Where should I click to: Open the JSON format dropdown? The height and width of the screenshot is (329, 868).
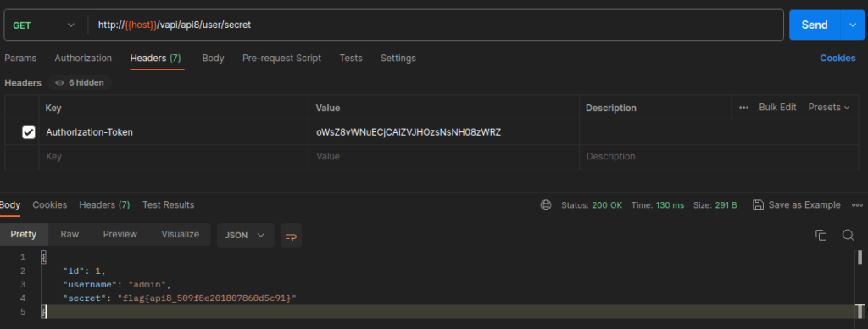coord(245,235)
